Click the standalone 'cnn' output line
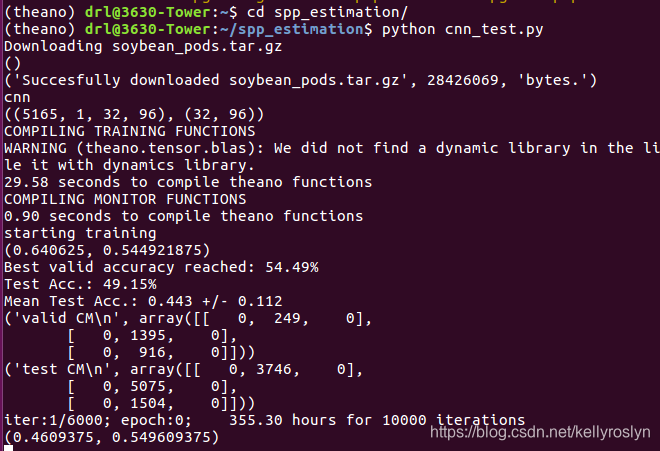This screenshot has height=451, width=660. 17,98
